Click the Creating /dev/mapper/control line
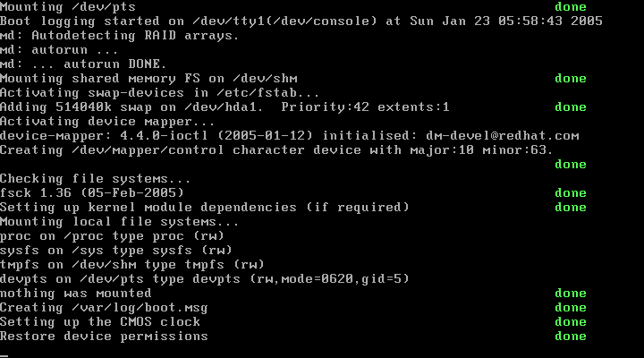The height and width of the screenshot is (358, 644). coord(276,150)
